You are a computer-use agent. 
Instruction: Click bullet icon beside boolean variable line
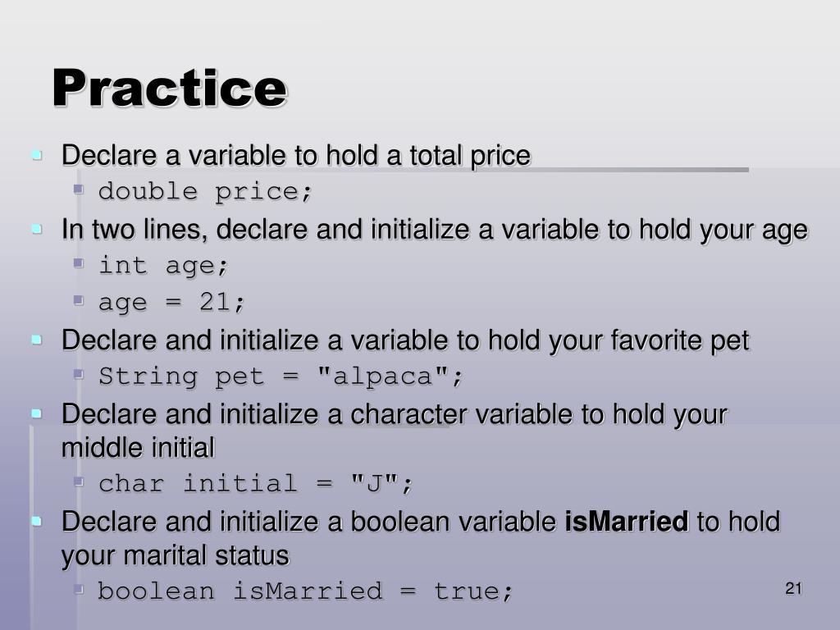click(x=37, y=521)
